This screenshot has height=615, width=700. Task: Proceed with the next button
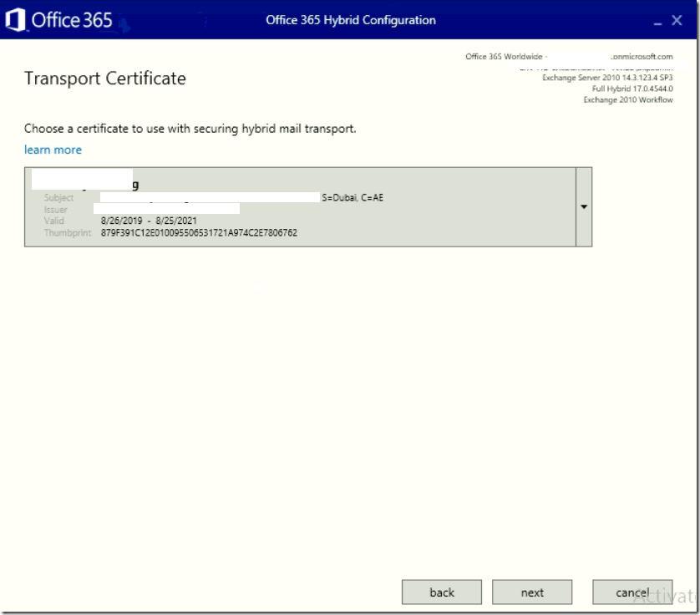[532, 592]
